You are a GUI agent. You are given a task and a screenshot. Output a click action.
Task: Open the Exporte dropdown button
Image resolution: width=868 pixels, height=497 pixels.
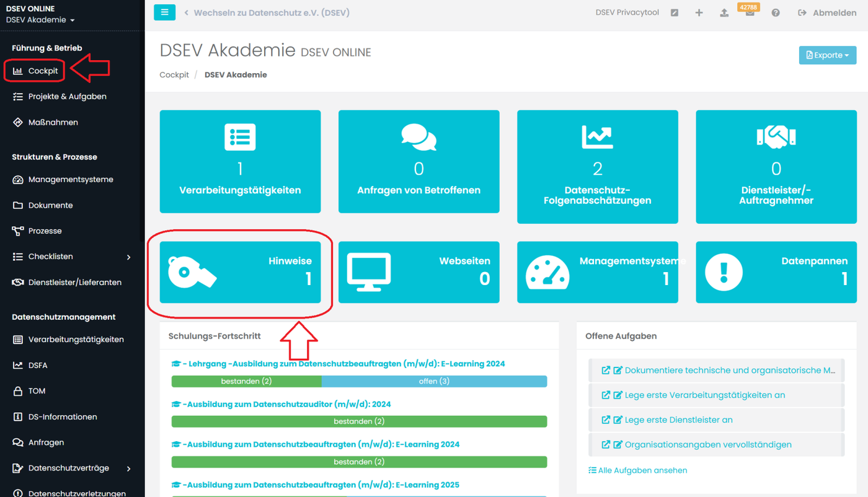(828, 55)
